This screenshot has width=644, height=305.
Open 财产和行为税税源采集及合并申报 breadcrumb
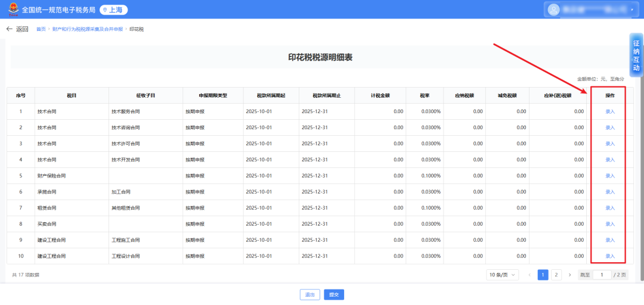click(x=88, y=29)
